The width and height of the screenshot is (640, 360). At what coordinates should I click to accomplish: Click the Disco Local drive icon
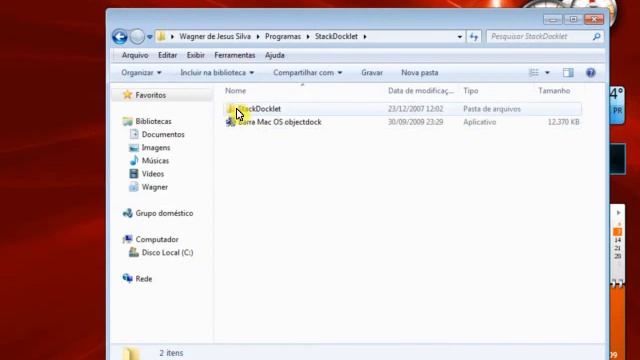[x=133, y=252]
